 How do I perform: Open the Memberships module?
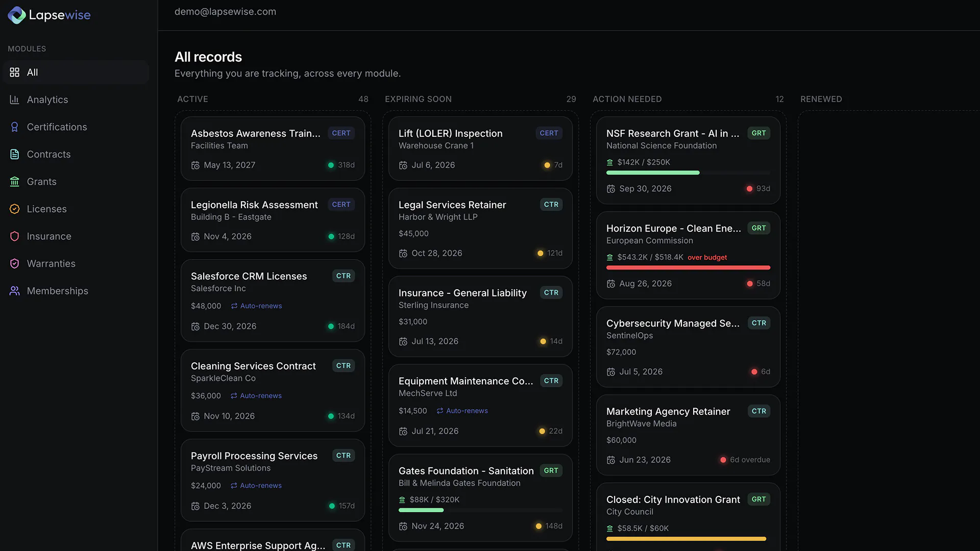coord(76,291)
